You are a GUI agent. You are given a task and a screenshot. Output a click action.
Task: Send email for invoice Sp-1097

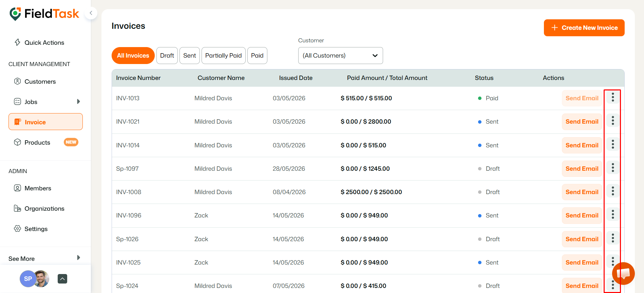(x=582, y=169)
